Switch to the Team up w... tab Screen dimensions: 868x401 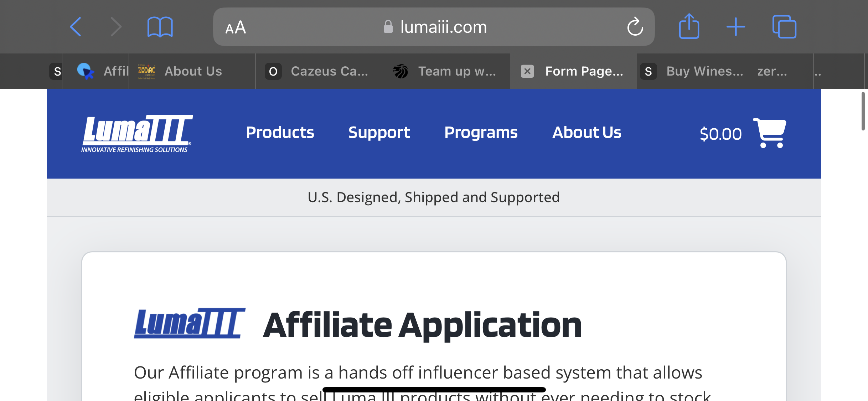click(x=446, y=71)
